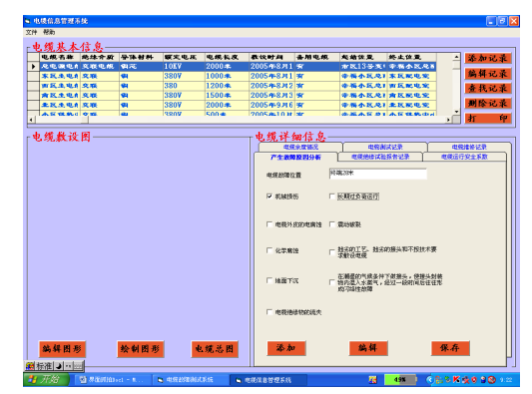Click the red prohibited-circle tray icon
Image resolution: width=532 pixels, height=394 pixels.
click(x=491, y=380)
